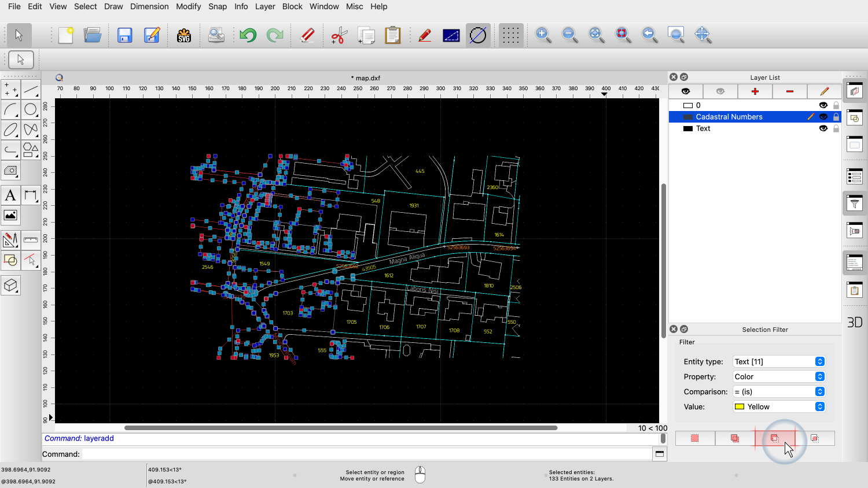Toggle visibility of layer 0
This screenshot has height=488, width=868.
coord(823,105)
